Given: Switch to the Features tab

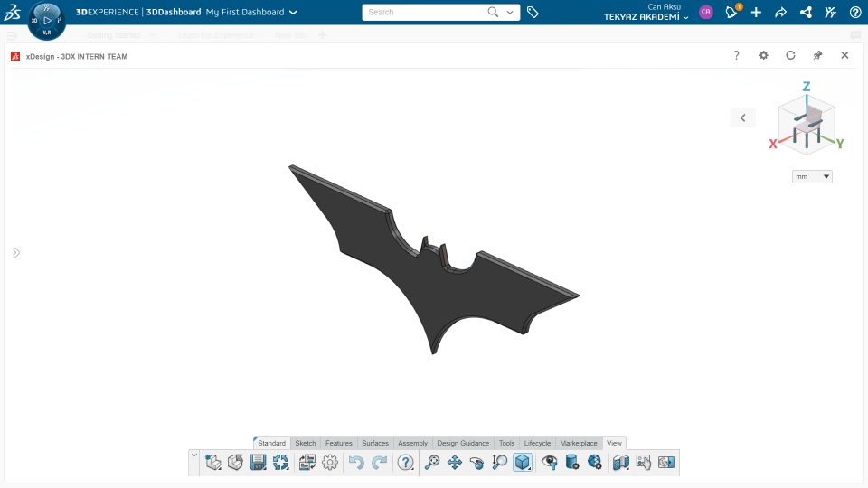Looking at the screenshot, I should (339, 443).
